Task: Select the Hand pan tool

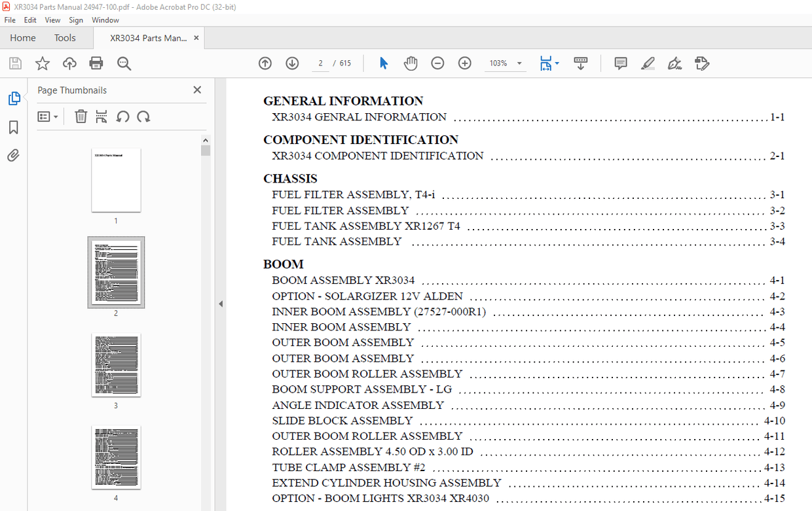Action: pyautogui.click(x=411, y=63)
